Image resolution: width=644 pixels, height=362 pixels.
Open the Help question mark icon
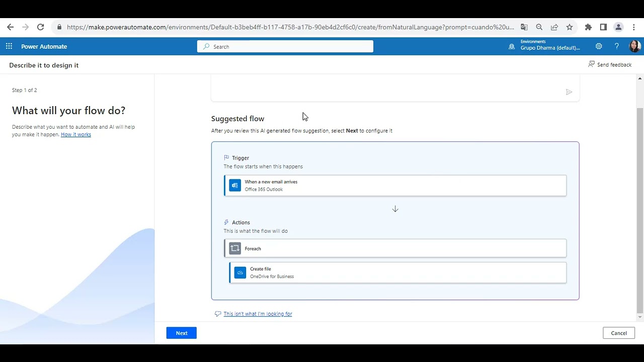617,46
